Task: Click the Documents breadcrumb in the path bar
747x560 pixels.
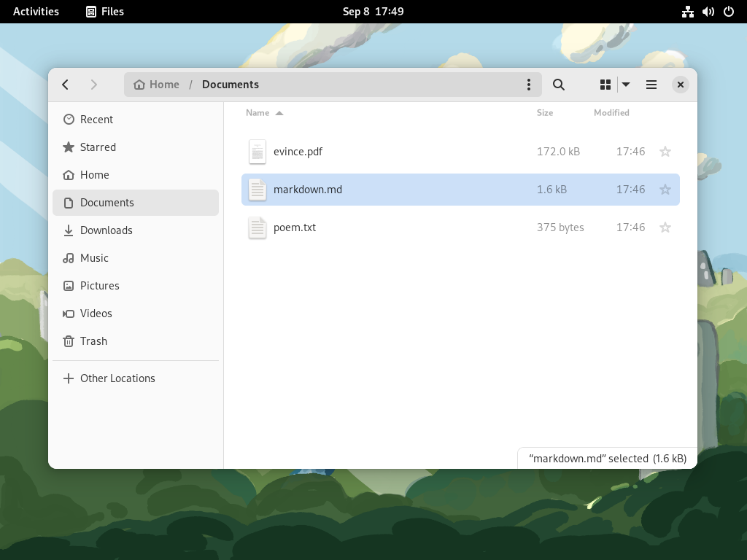Action: [231, 85]
